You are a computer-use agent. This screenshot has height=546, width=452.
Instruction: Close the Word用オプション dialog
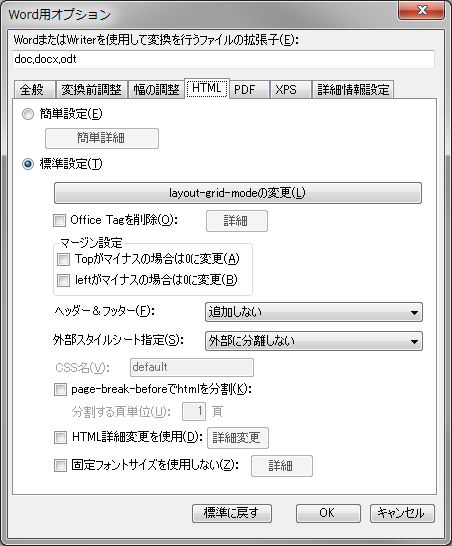point(421,10)
